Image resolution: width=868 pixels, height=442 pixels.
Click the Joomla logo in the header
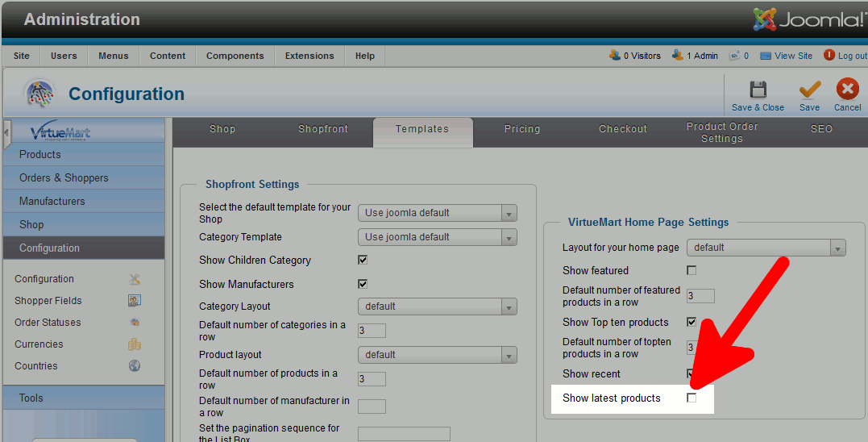tap(808, 19)
